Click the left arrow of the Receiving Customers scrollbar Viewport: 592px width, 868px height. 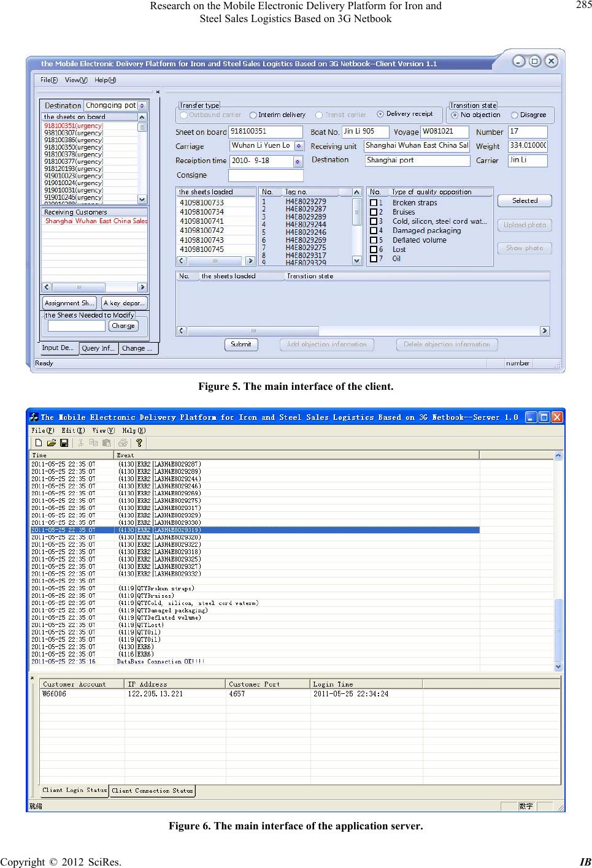[x=47, y=287]
